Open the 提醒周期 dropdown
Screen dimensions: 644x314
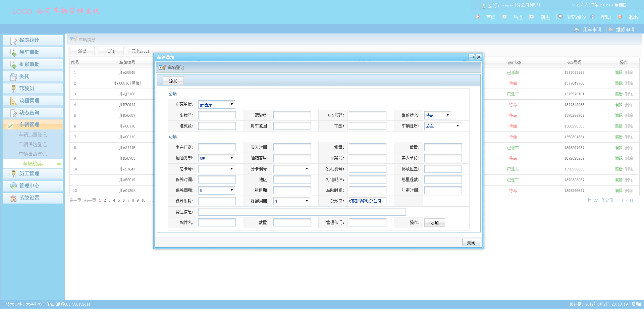pyautogui.click(x=291, y=201)
